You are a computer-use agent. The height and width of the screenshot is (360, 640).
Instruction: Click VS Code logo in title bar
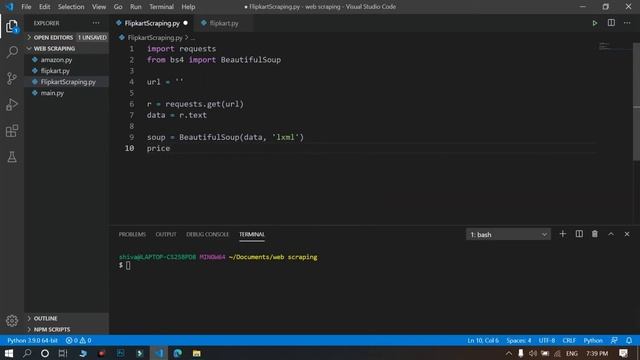coord(9,7)
